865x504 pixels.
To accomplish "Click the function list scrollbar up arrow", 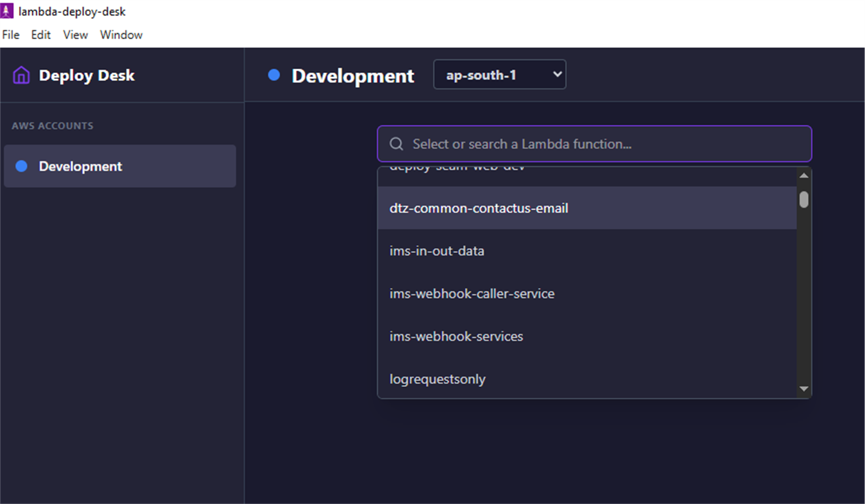I will [x=804, y=175].
